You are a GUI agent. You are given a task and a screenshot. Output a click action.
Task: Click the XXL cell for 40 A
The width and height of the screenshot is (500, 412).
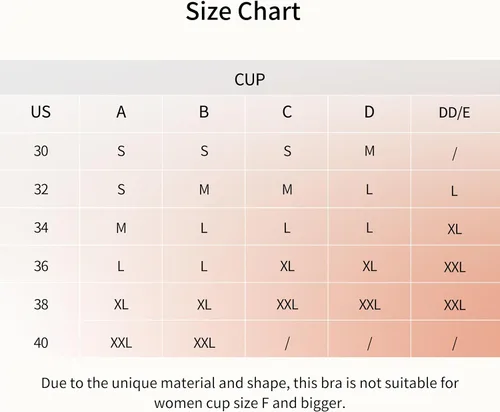click(121, 343)
